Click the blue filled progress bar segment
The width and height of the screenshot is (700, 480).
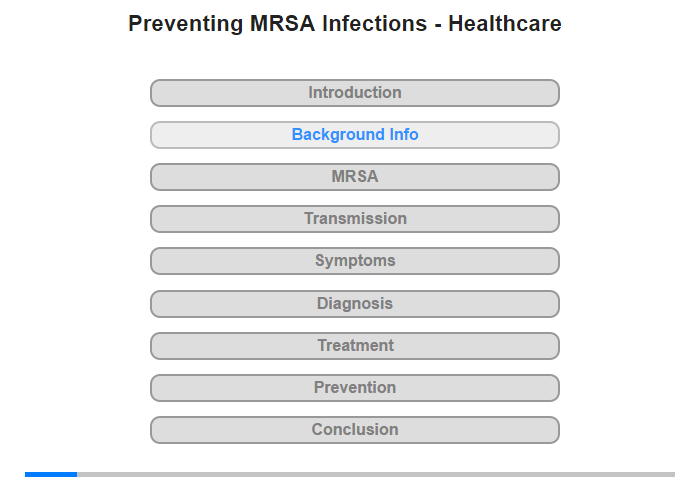point(51,474)
